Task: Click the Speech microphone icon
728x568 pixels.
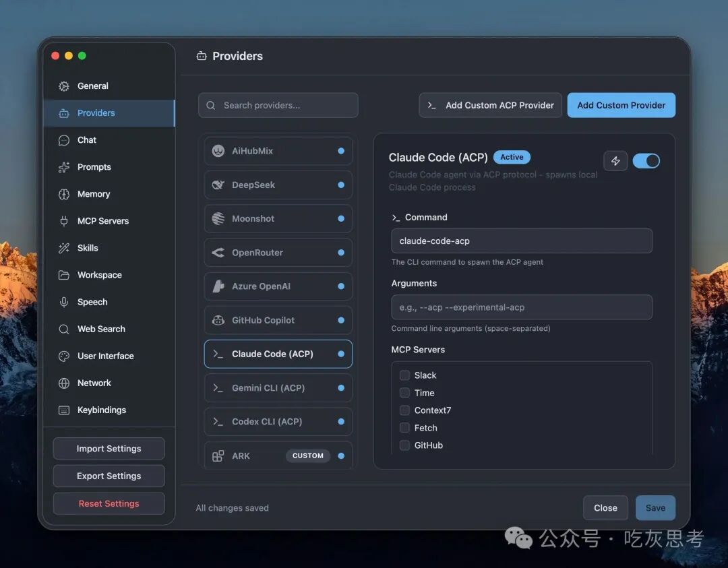Action: coord(64,302)
